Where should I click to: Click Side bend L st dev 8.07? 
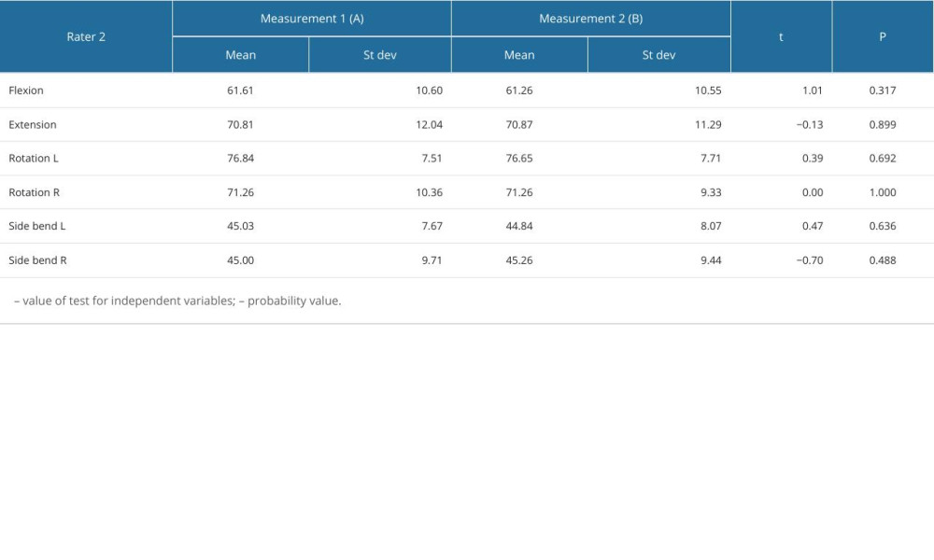pos(711,226)
